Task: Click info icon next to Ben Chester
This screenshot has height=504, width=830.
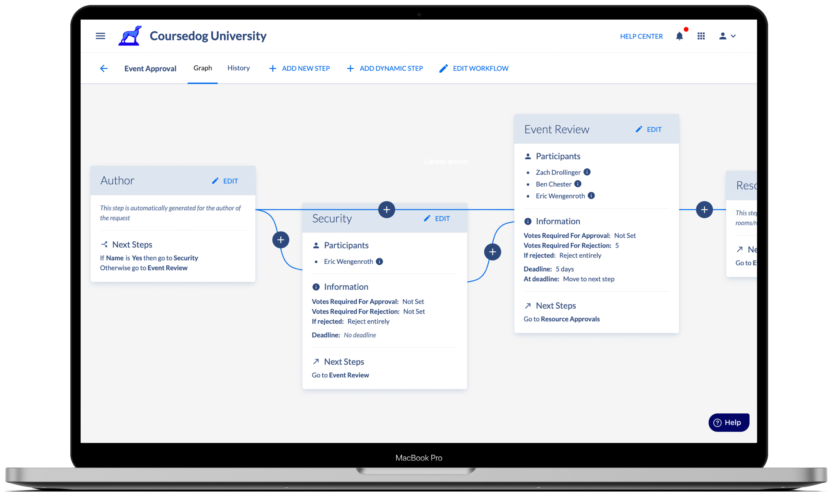Action: click(578, 184)
